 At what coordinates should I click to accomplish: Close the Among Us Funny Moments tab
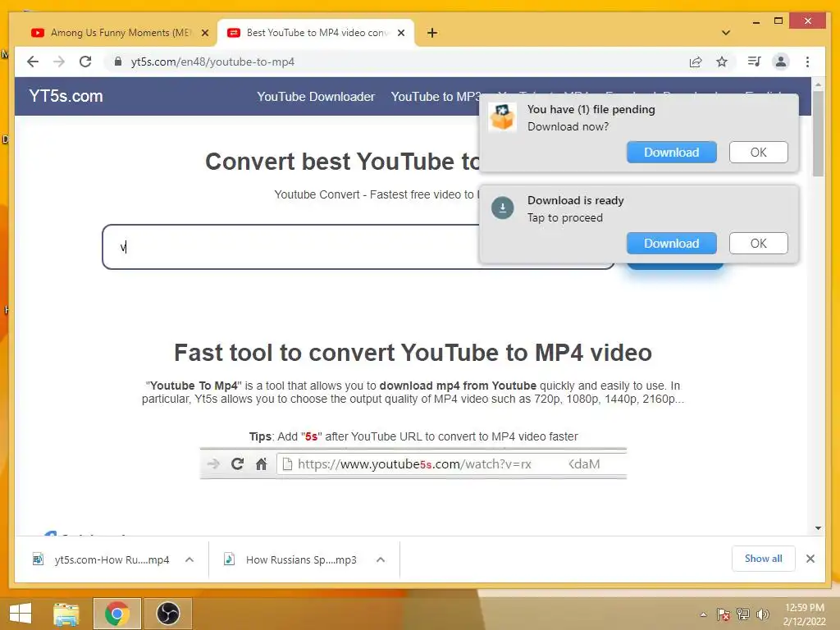click(x=204, y=33)
